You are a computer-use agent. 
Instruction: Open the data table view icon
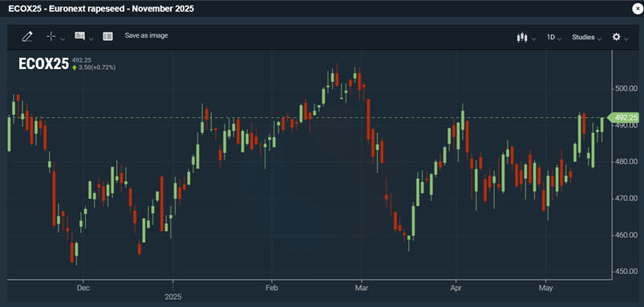[107, 37]
